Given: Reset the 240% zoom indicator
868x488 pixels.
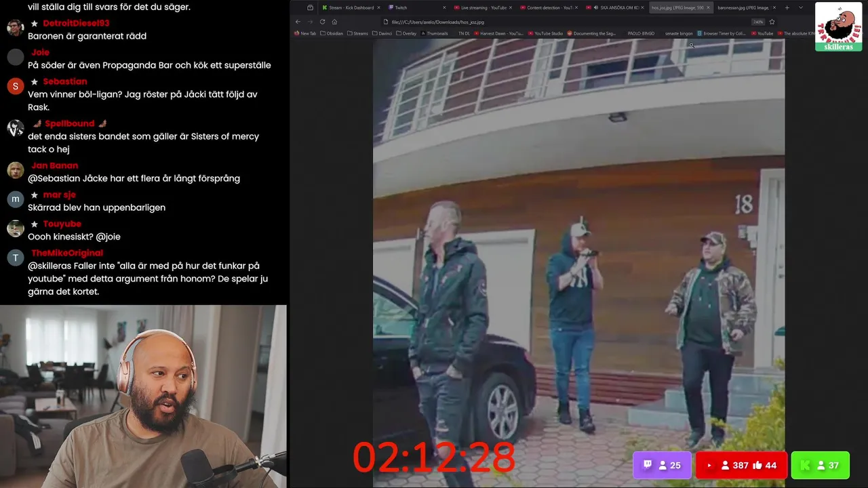Looking at the screenshot, I should [x=758, y=22].
